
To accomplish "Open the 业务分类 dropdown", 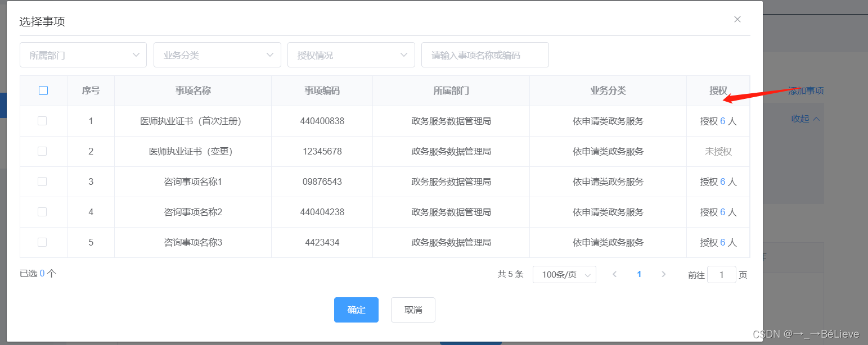I will [217, 55].
